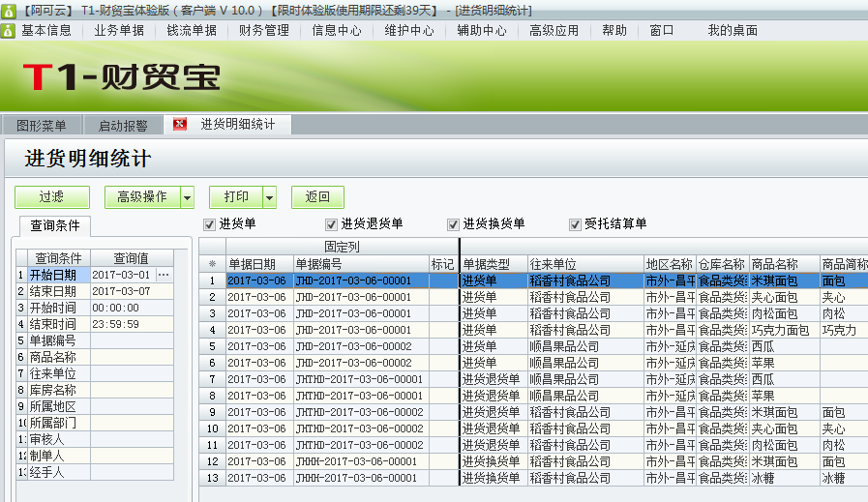Open the 窗口 menu
The width and height of the screenshot is (868, 502).
point(662,30)
